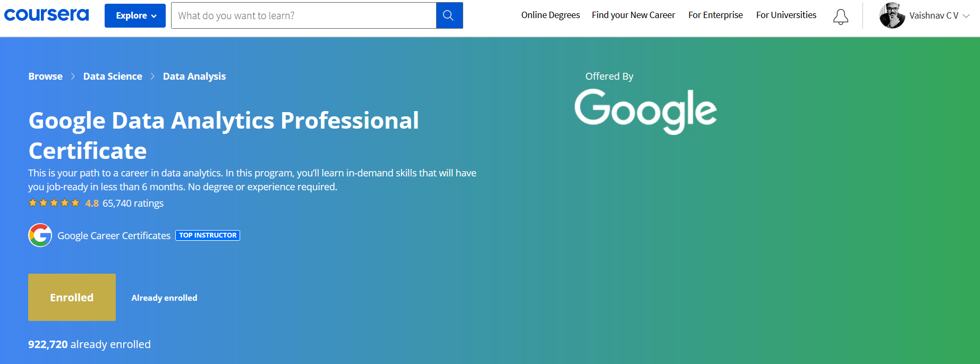The image size is (980, 364).
Task: Click the yellow Enrolled button
Action: pos(72,297)
